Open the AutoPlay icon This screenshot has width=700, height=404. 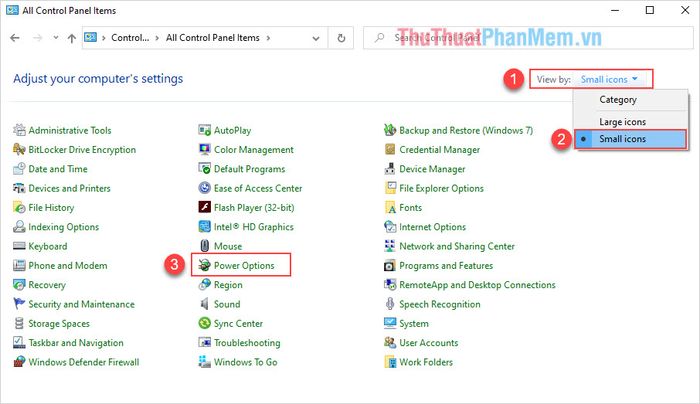pos(204,130)
